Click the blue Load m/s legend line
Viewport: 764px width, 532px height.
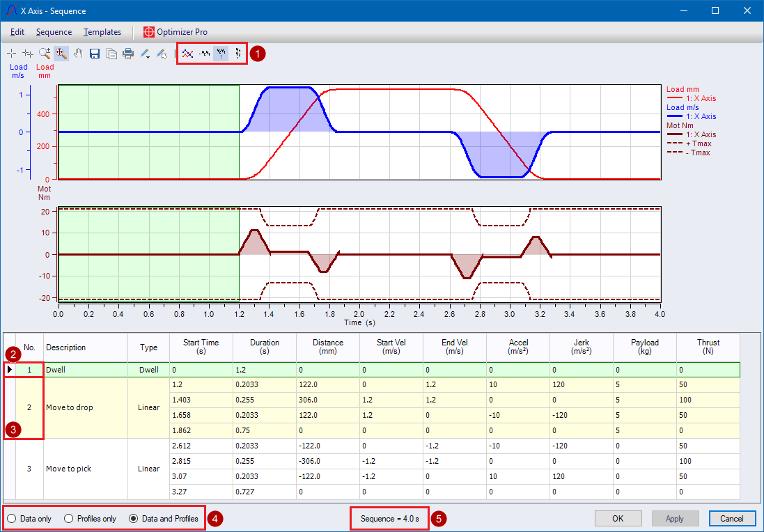676,117
